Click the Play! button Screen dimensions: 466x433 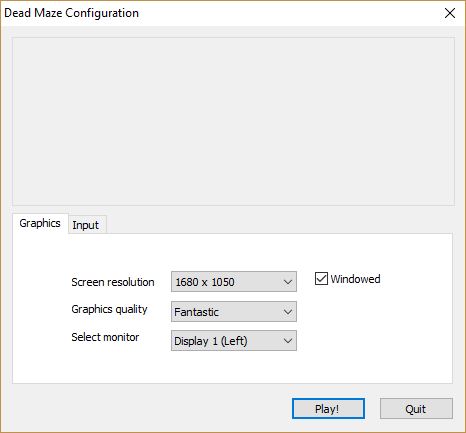328,409
